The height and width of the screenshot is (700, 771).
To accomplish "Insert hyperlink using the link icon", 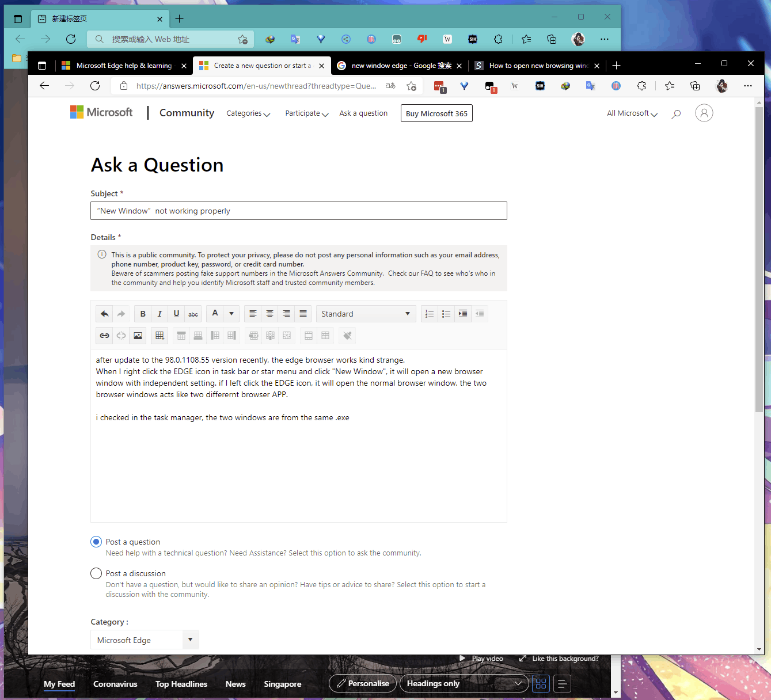I will pyautogui.click(x=104, y=336).
